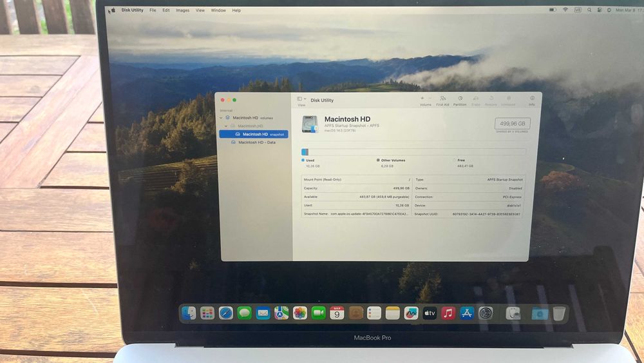
Task: Launch Music from the Dock
Action: [x=448, y=313]
